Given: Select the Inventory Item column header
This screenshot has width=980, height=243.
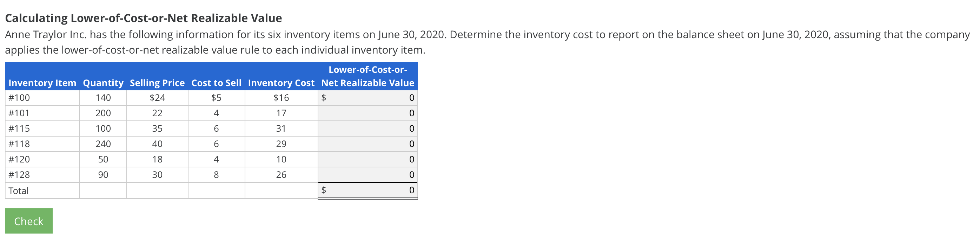Looking at the screenshot, I should (x=42, y=83).
